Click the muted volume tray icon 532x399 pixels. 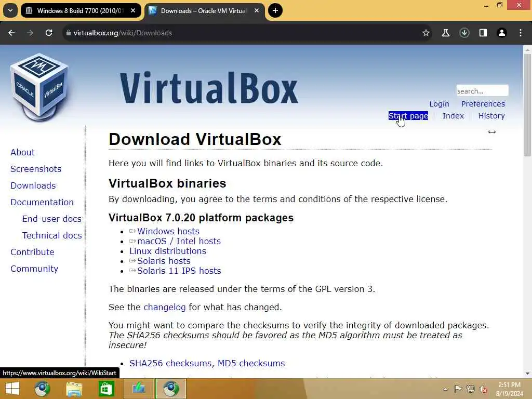pyautogui.click(x=483, y=389)
